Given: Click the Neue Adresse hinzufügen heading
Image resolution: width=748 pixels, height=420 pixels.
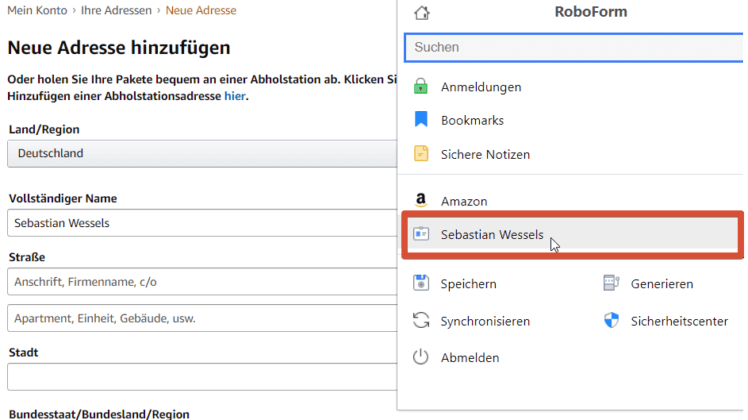Looking at the screenshot, I should 119,48.
